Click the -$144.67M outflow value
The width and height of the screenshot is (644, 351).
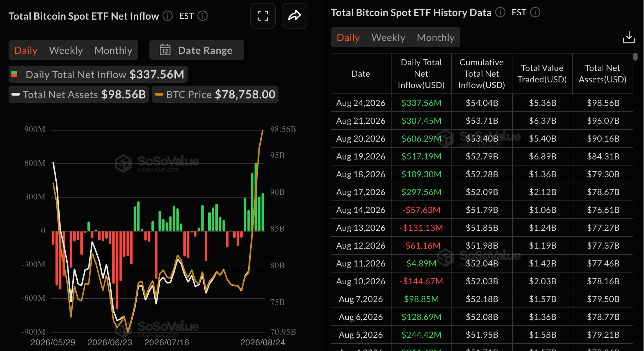[x=421, y=281]
